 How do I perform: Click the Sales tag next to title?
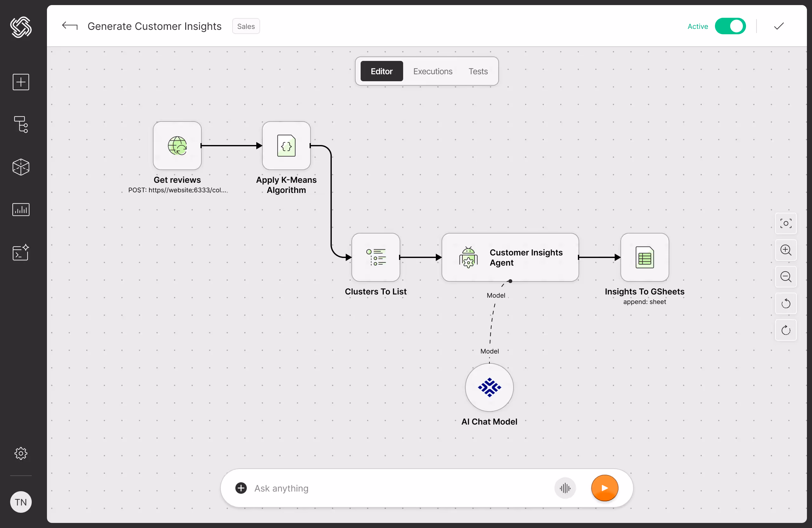point(246,26)
